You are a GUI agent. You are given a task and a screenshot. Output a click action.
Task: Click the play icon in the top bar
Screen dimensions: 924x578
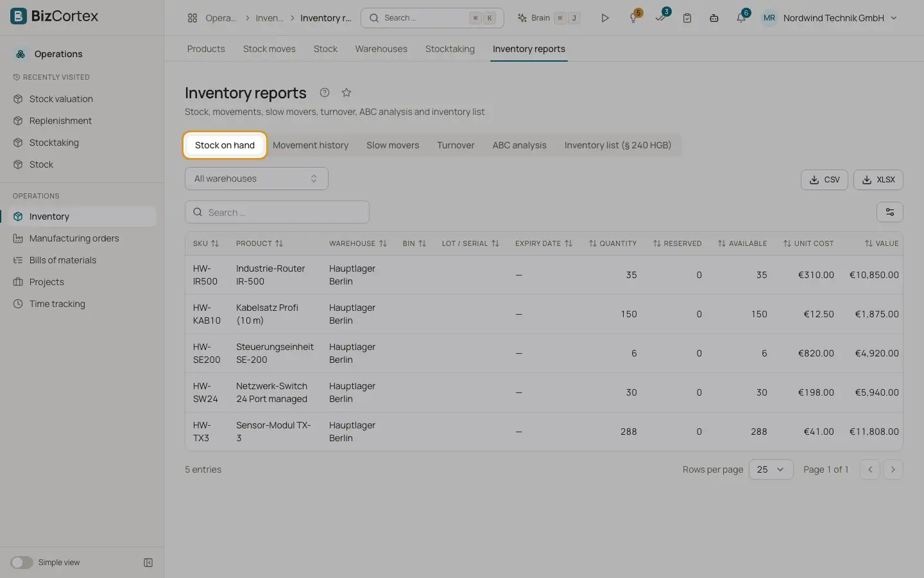point(604,18)
